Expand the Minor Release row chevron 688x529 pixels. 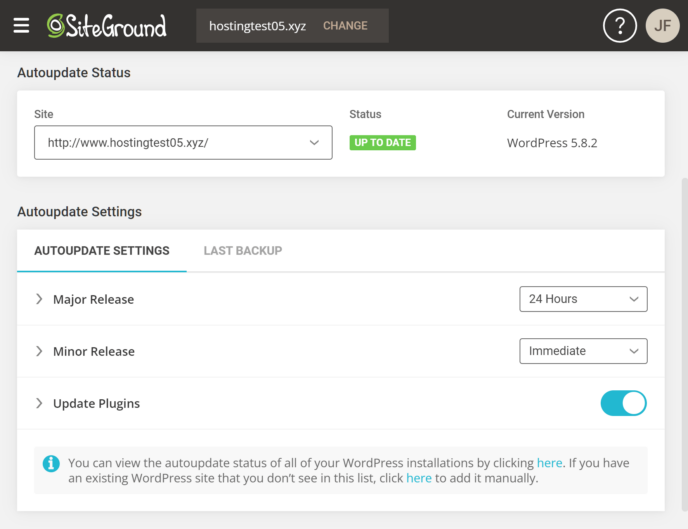(x=39, y=351)
